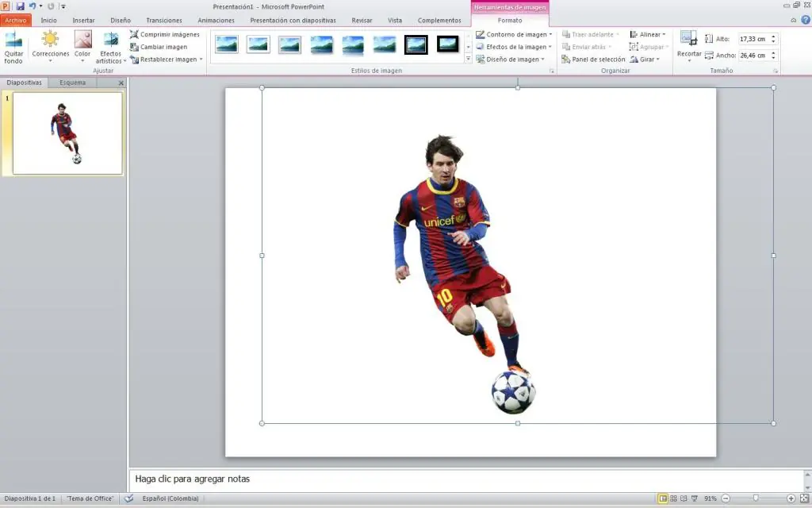
Task: Open Tamaño dialog launcher
Action: tap(776, 71)
